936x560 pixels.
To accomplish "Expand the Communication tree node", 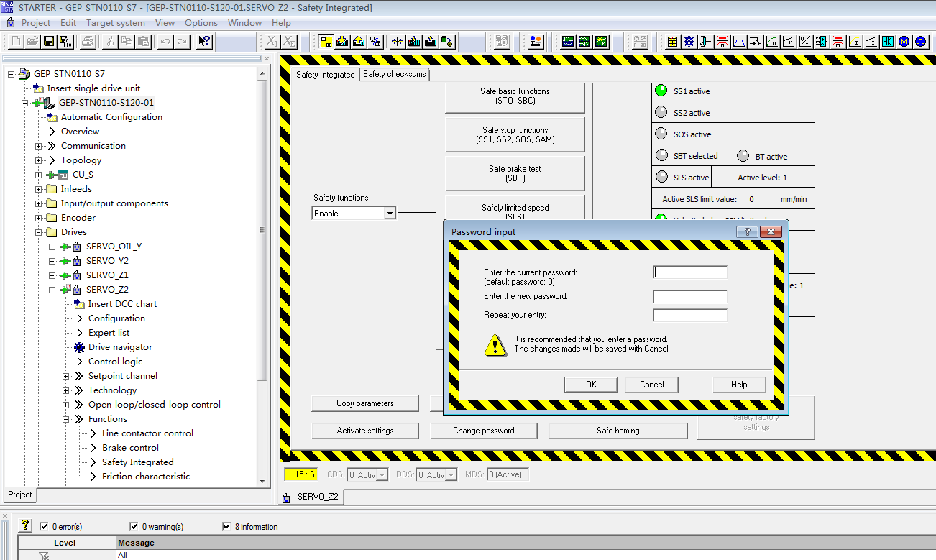I will pyautogui.click(x=39, y=146).
